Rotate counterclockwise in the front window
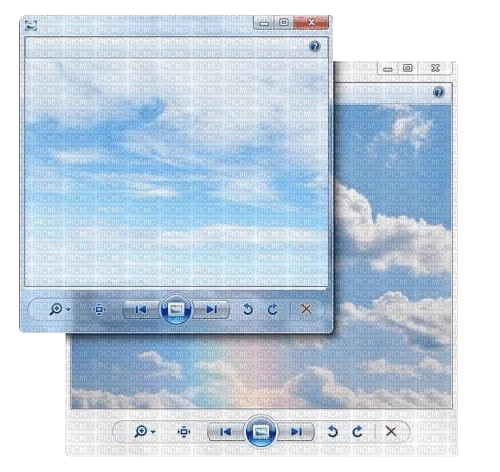This screenshot has width=500, height=472. pos(248,310)
